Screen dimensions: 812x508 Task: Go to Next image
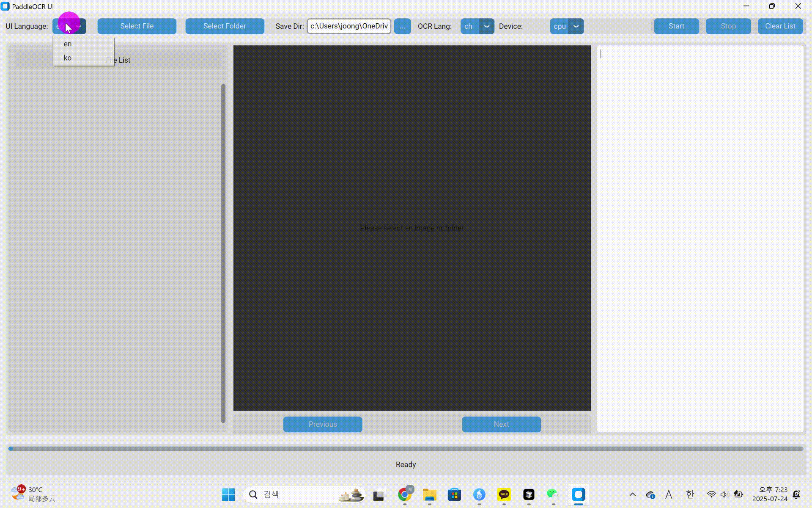[x=501, y=424]
